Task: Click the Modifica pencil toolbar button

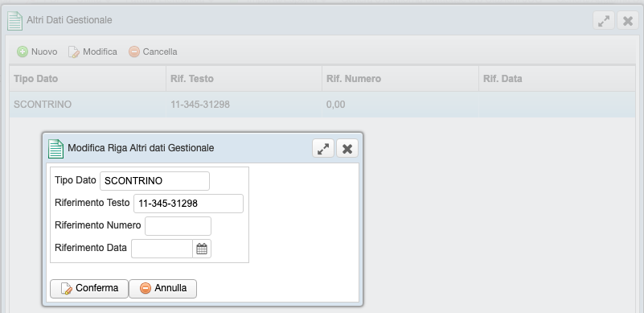Action: point(92,51)
